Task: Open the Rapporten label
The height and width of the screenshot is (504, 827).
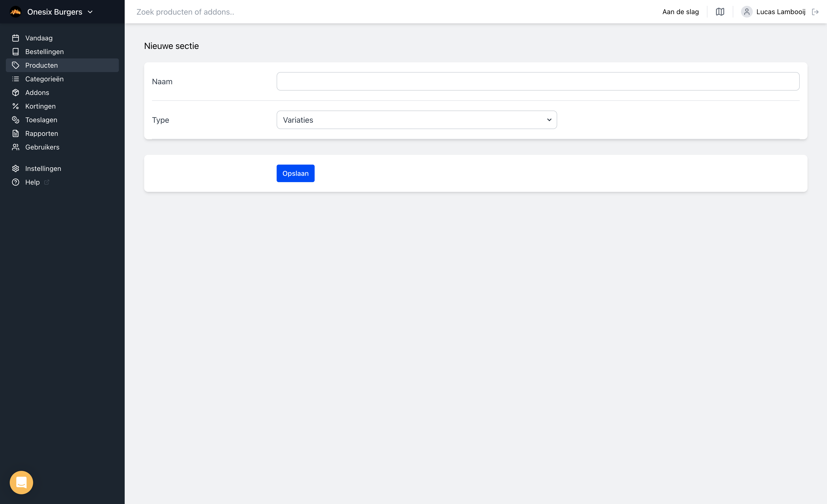Action: [42, 134]
